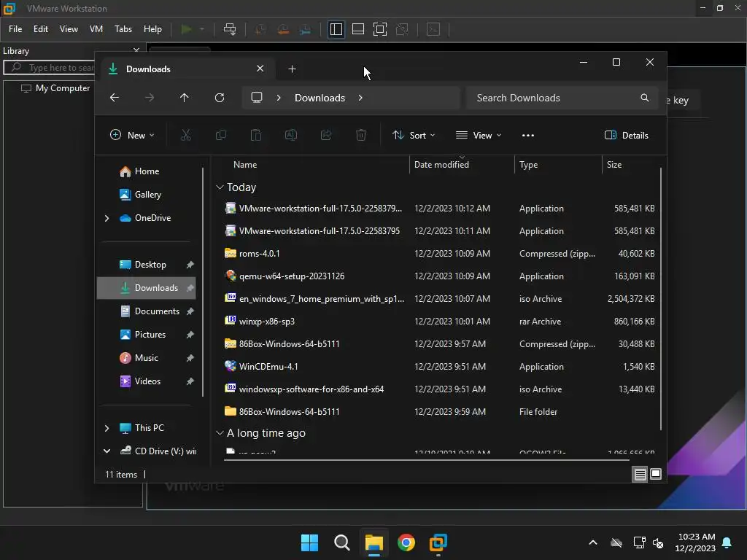Toggle the VMware thumbnail bar view icon
This screenshot has width=747, height=560.
(x=357, y=29)
